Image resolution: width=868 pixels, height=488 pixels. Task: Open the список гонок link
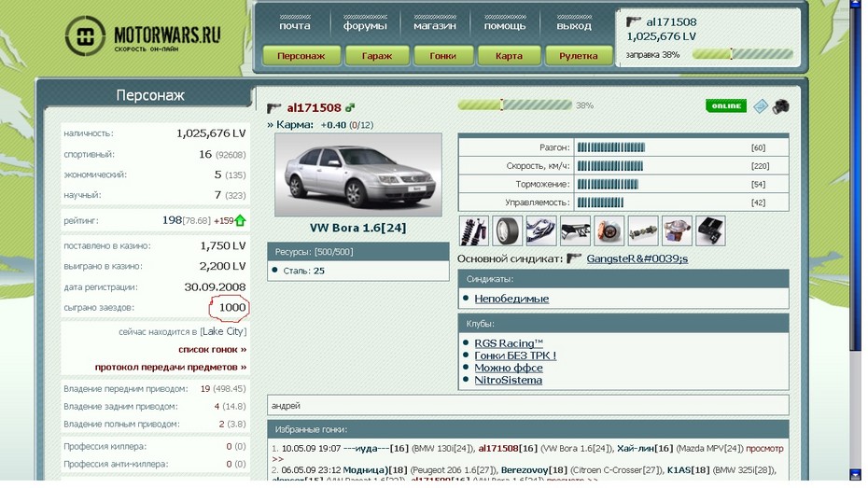pos(212,350)
